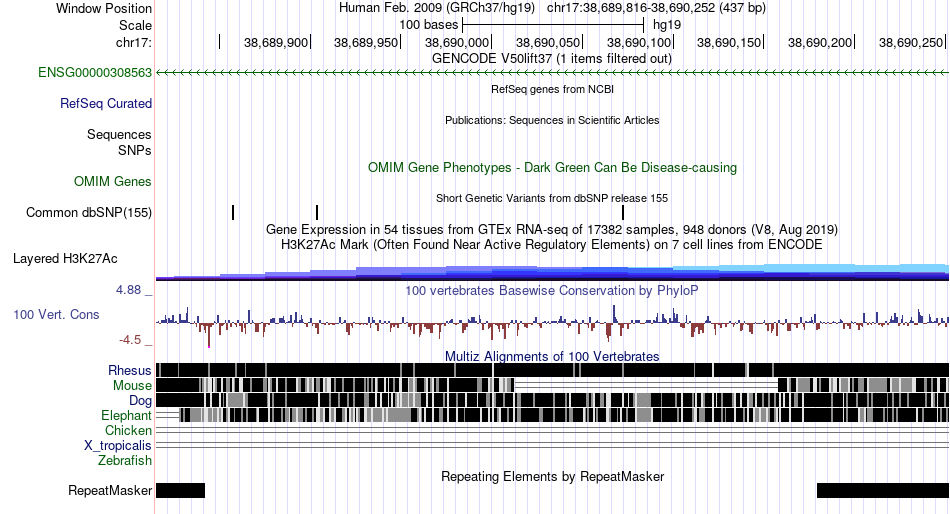950x514 pixels.
Task: Click the first dbSNP variant tick mark
Action: (x=233, y=213)
